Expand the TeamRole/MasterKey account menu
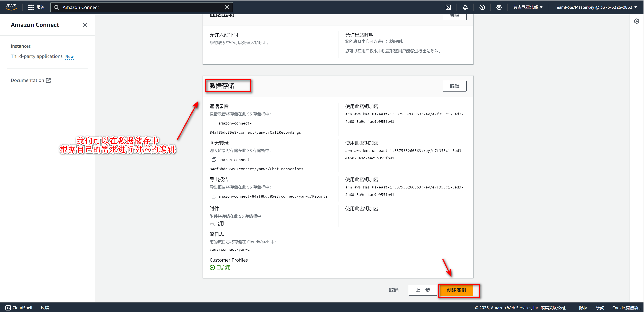Image resolution: width=644 pixels, height=312 pixels. click(596, 7)
